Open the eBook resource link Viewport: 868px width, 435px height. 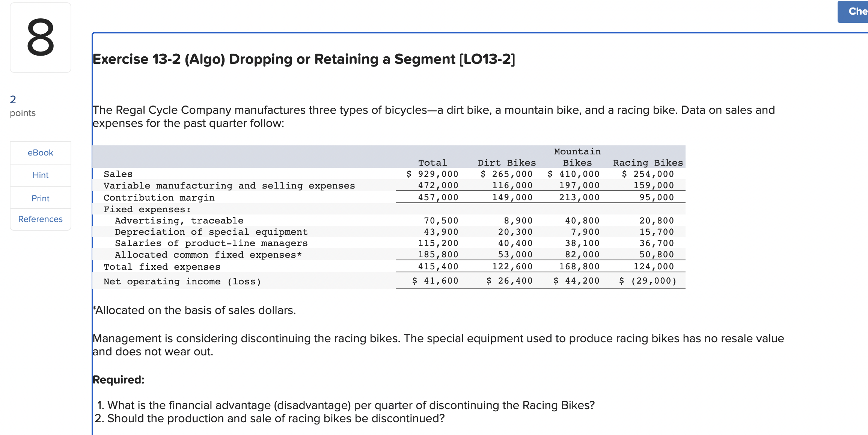(x=40, y=153)
